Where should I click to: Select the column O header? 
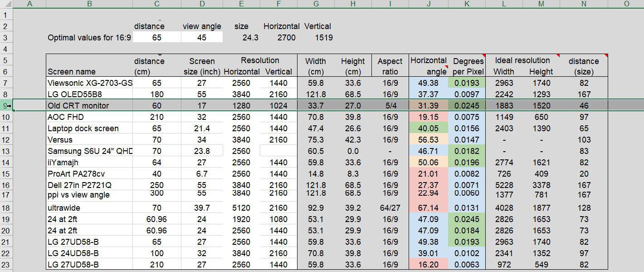626,4
